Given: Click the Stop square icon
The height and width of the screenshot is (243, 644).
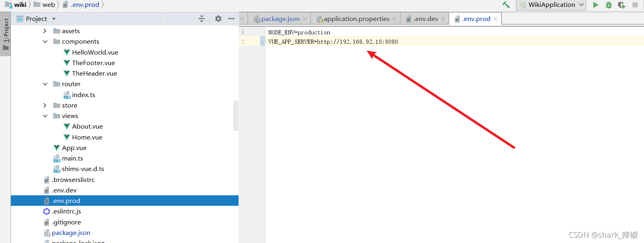Looking at the screenshot, I should pyautogui.click(x=635, y=5).
